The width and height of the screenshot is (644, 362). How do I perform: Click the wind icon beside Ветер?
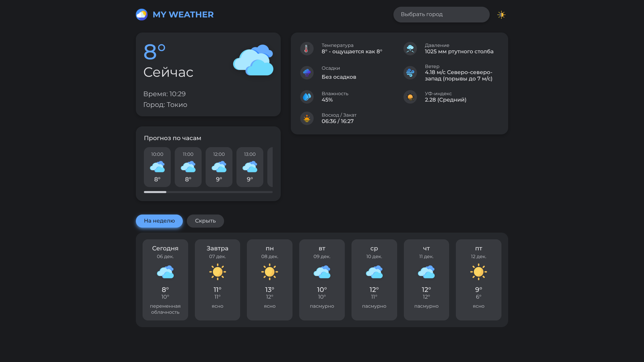pos(410,73)
